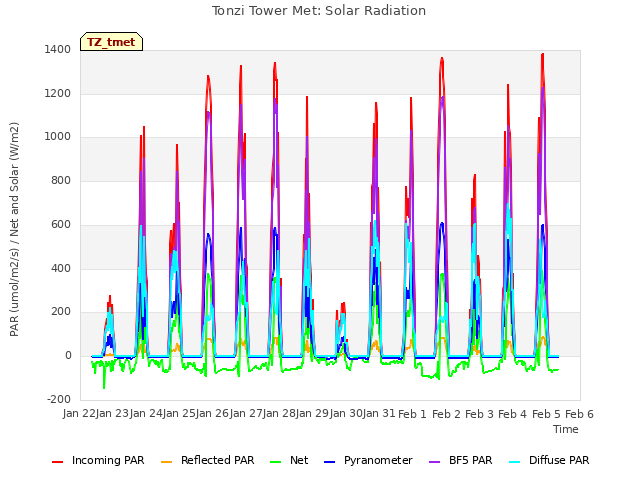Click the Jan 28 x-axis date label
The image size is (640, 480).
[279, 413]
